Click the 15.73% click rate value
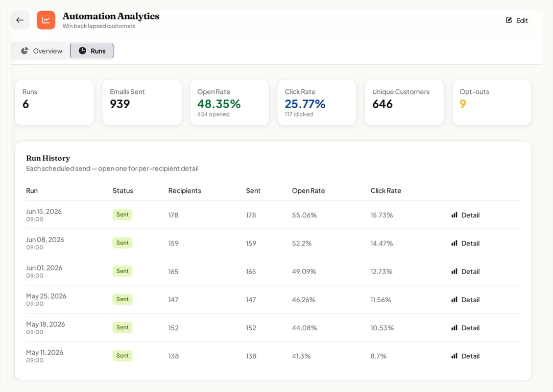The height and width of the screenshot is (392, 553). (x=381, y=215)
